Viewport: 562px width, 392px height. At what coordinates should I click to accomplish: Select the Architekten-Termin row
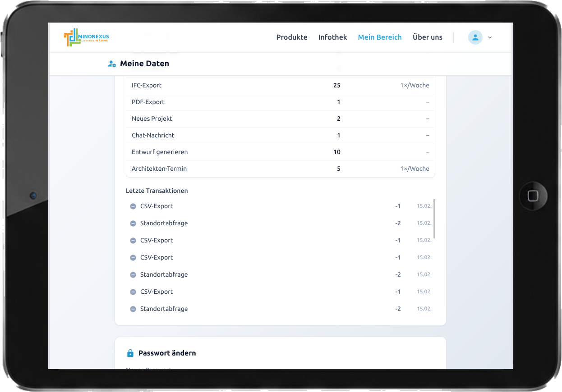click(x=280, y=169)
